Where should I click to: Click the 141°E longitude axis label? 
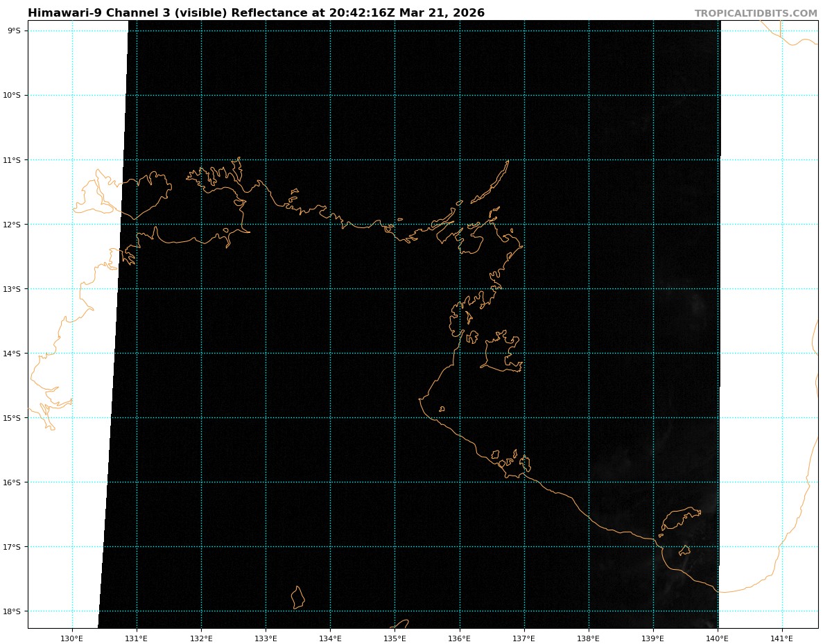click(781, 638)
